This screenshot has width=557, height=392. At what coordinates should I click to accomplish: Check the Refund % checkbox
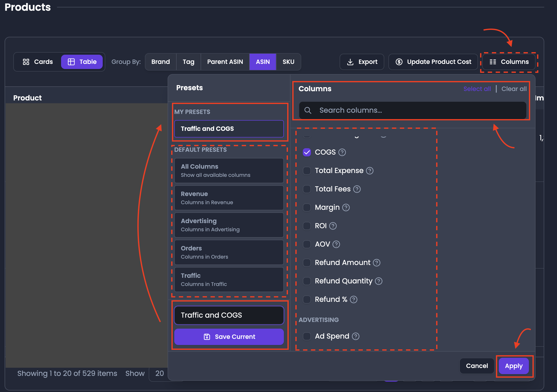307,299
